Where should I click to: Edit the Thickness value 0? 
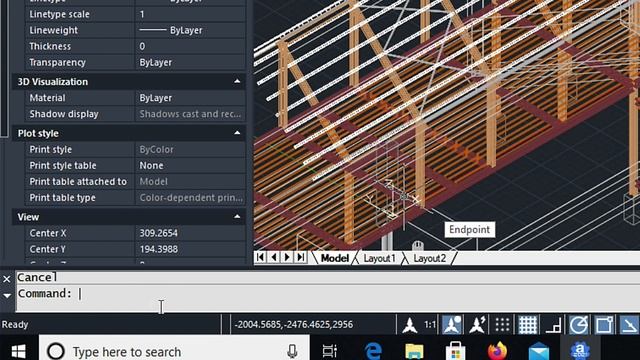tap(190, 46)
